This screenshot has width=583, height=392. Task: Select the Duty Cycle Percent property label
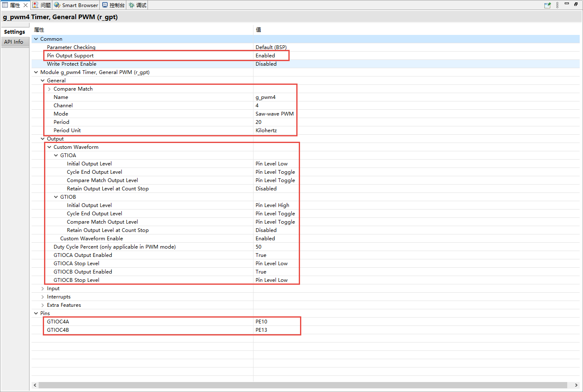point(114,247)
